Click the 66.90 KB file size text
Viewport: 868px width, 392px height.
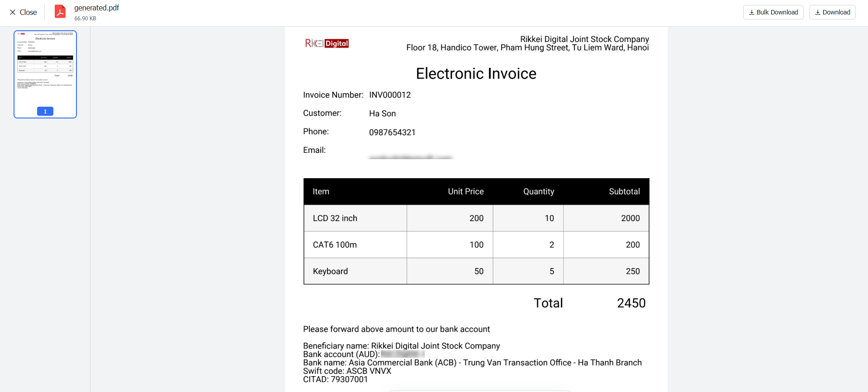coord(85,19)
